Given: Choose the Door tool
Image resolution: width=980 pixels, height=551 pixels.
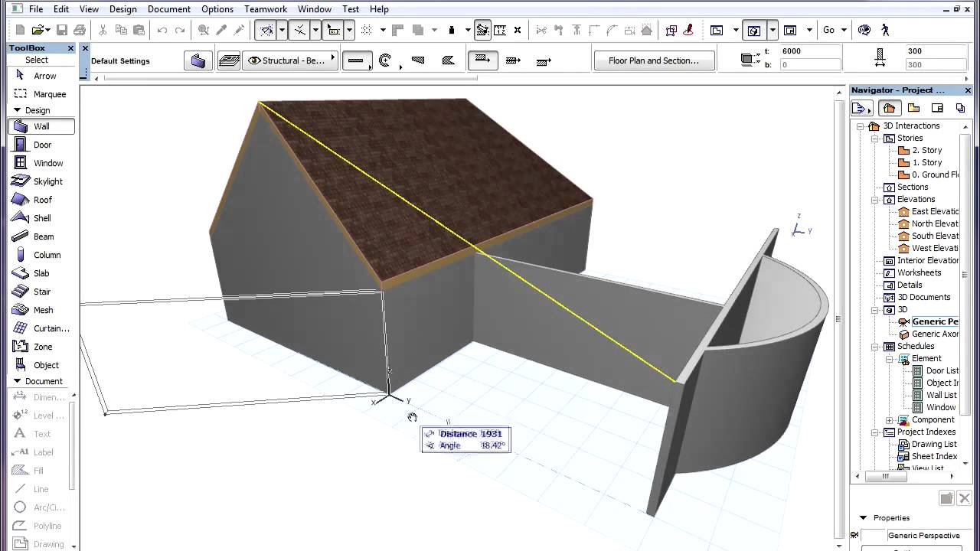Looking at the screenshot, I should tap(41, 145).
